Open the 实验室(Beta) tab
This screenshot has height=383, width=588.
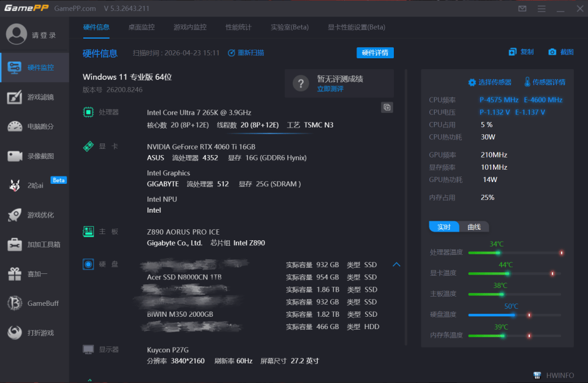(290, 27)
